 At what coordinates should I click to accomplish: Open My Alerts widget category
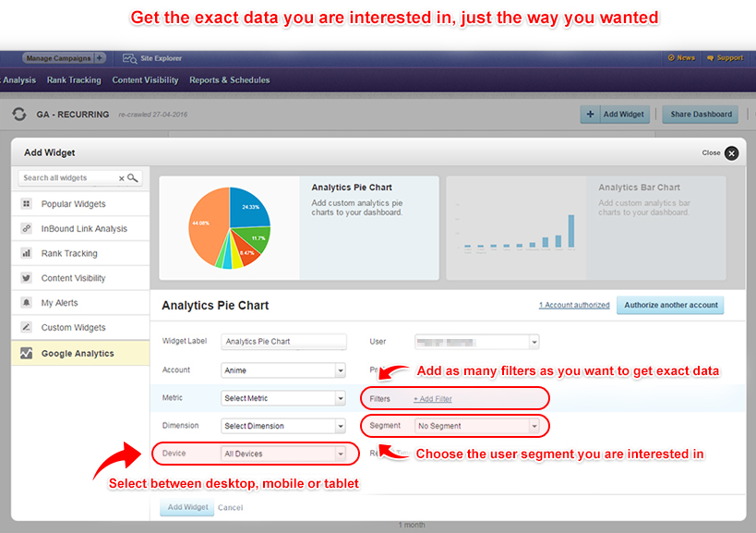pos(80,302)
